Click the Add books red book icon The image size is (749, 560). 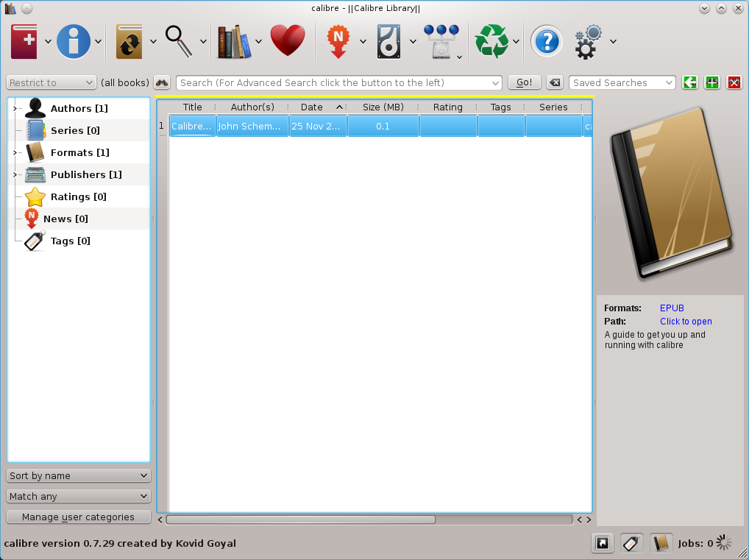pos(24,41)
